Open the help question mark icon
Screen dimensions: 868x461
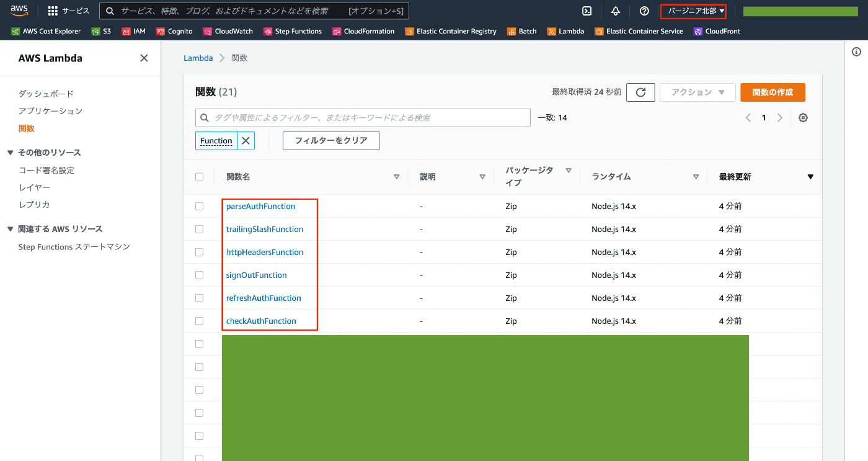point(644,11)
